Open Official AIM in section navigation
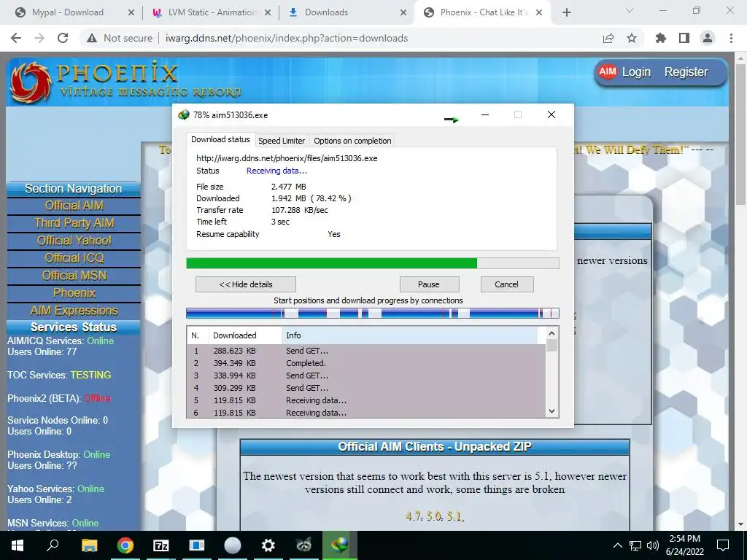Viewport: 747px width, 560px height. pyautogui.click(x=74, y=206)
